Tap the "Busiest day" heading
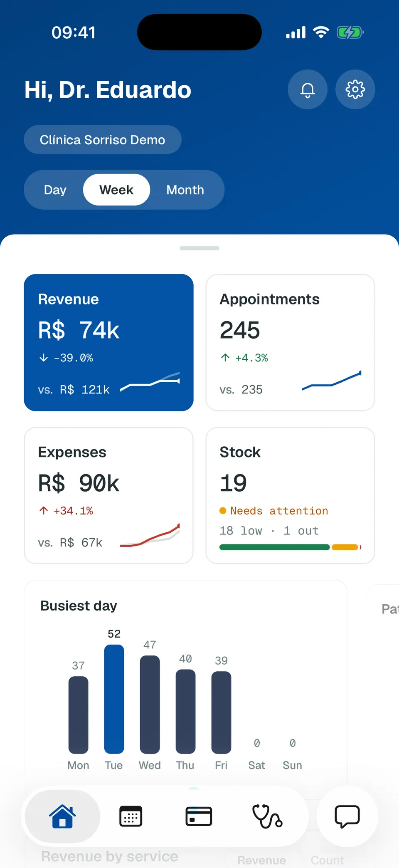The width and height of the screenshot is (399, 868). click(x=79, y=606)
